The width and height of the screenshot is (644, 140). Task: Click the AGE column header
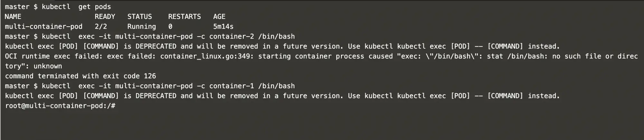tap(219, 17)
